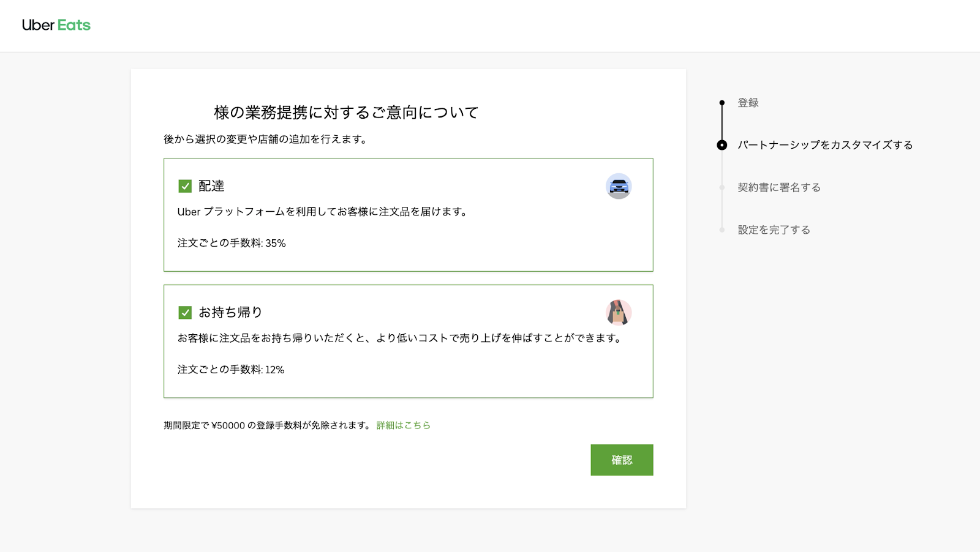Select パートナーシップをカスタマイズする in the progress sidebar

[824, 145]
